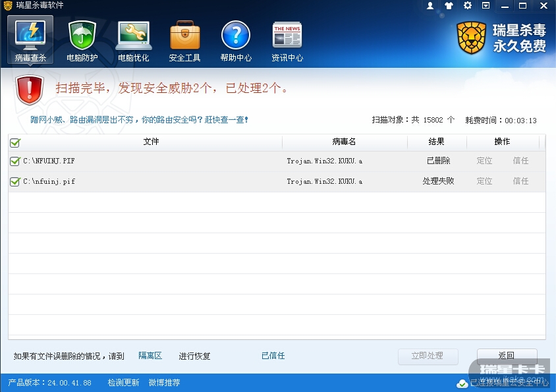556x392 pixels.
Task: Open the skin (shirt) icon in title bar
Action: (449, 6)
